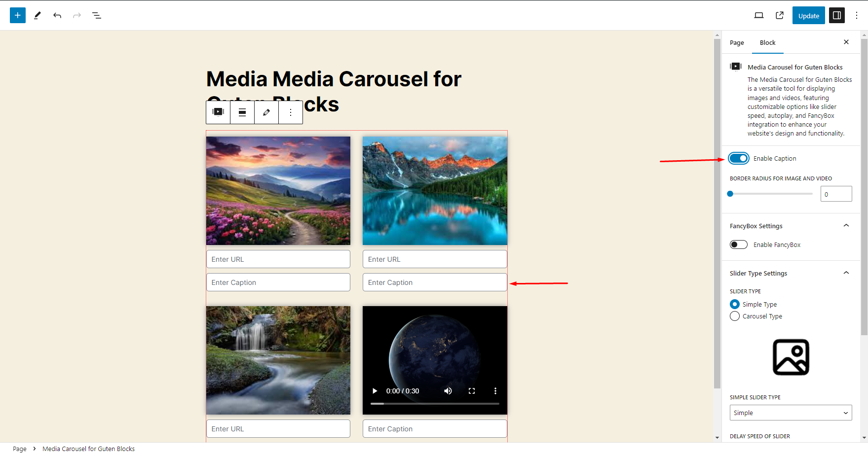Select the mountain lake image
This screenshot has width=868, height=454.
(x=435, y=191)
